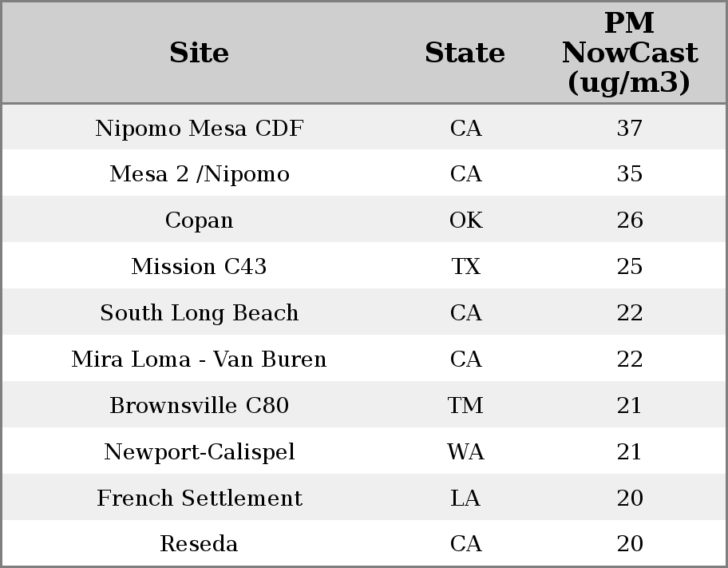Screen dimensions: 728x568
Task: Select the Nipomo Mesa CDF site cell
Action: click(199, 129)
